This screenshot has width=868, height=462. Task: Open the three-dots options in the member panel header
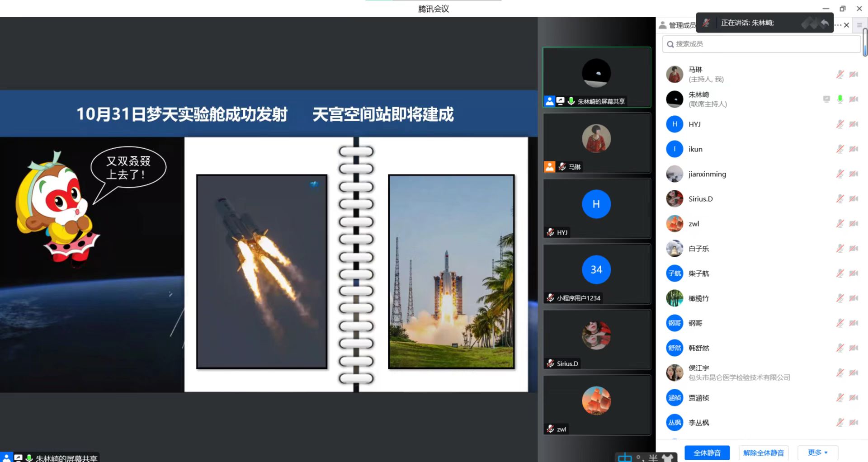click(x=838, y=25)
